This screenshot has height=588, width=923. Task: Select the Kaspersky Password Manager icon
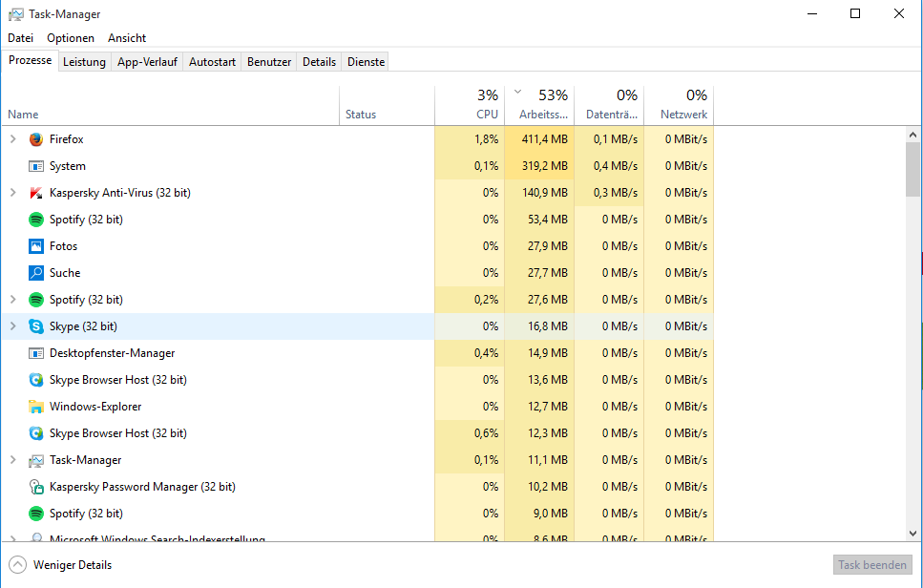tap(36, 487)
